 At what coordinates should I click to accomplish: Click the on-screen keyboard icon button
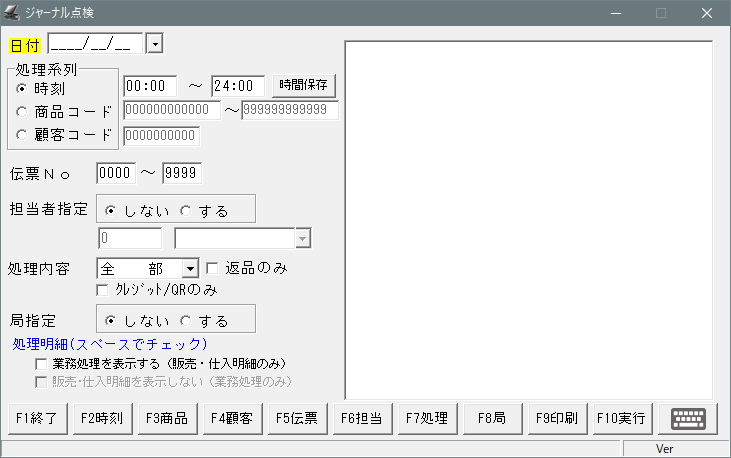(689, 419)
